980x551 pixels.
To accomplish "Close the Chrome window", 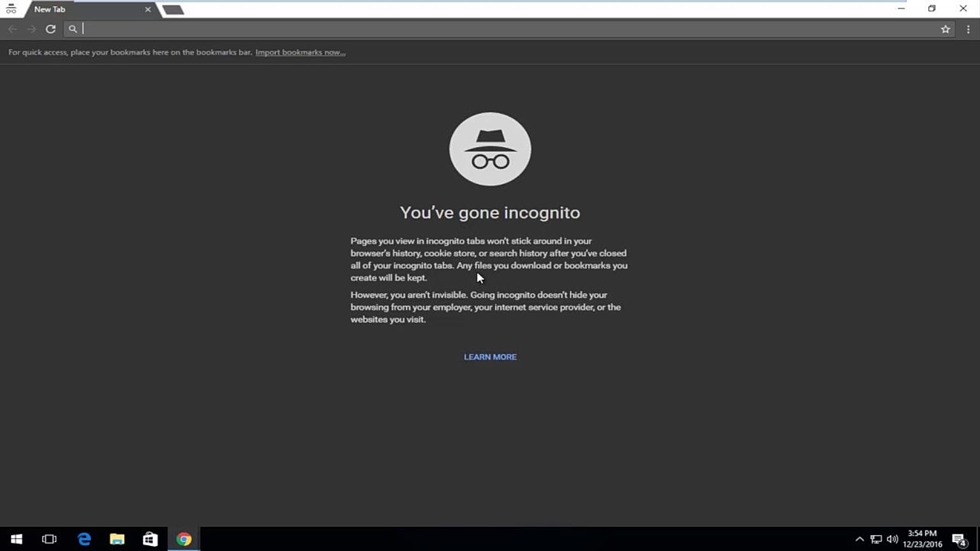I will pyautogui.click(x=963, y=8).
